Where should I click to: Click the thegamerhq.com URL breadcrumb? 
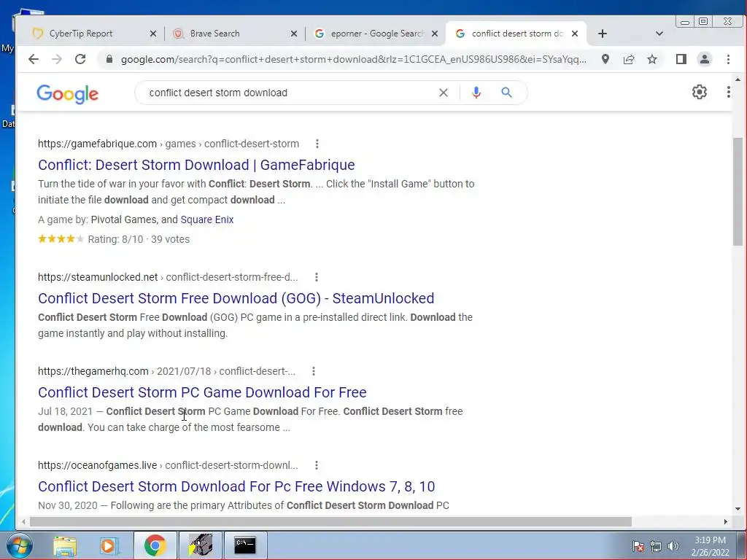click(167, 371)
